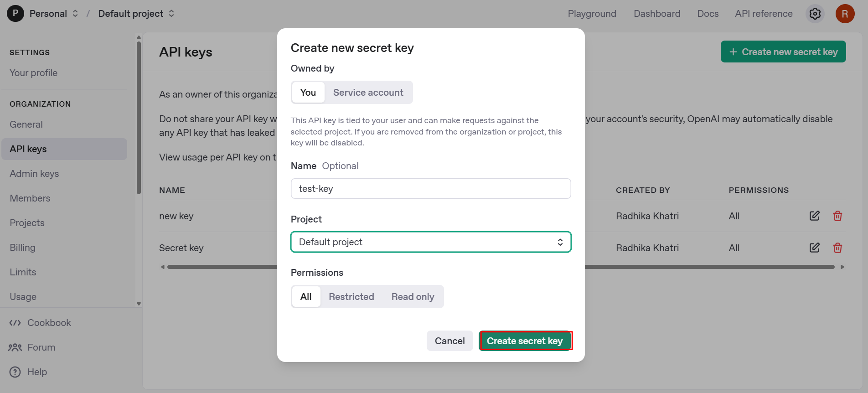
Task: Click trash icon for Secret key row
Action: click(837, 248)
